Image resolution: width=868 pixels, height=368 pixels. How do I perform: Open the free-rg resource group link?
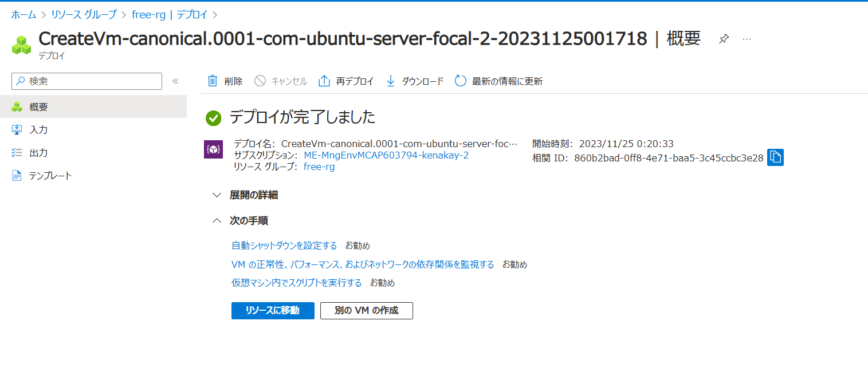tap(319, 167)
